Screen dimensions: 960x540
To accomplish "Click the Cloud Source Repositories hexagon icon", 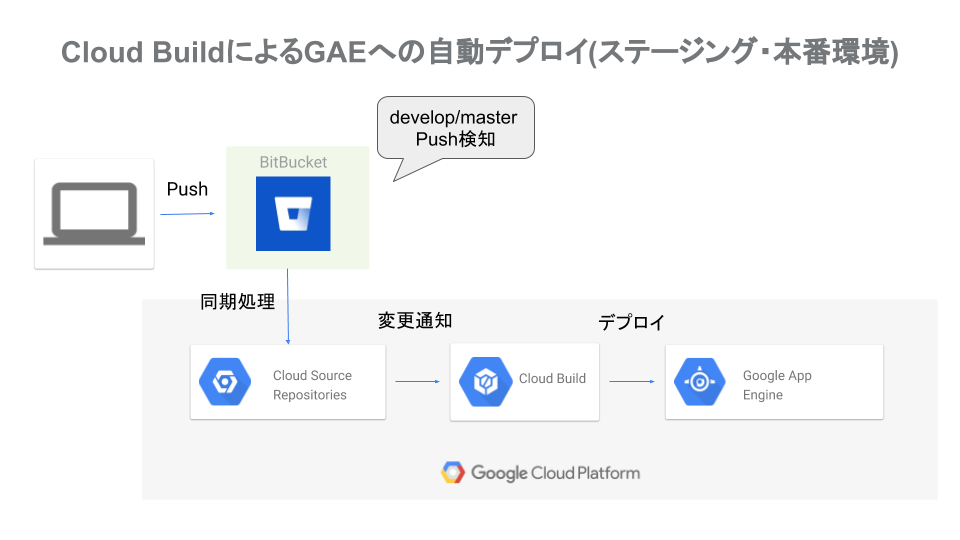I will tap(225, 382).
